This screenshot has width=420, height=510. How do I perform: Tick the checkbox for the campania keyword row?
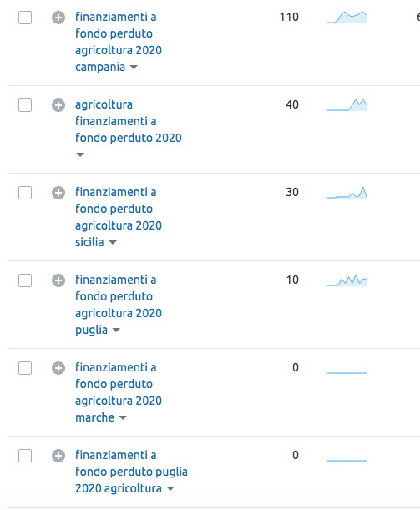coord(25,18)
